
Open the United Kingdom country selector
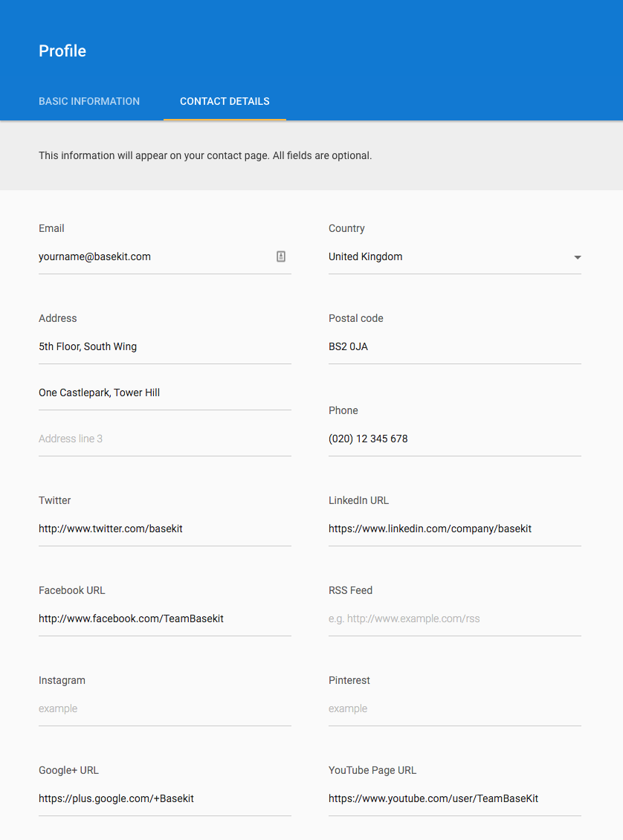point(455,256)
